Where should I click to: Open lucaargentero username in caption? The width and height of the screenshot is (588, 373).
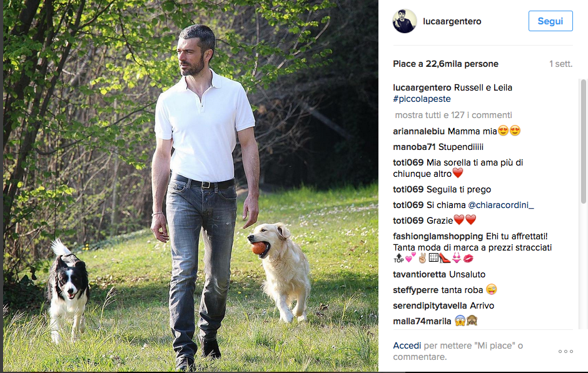point(422,87)
